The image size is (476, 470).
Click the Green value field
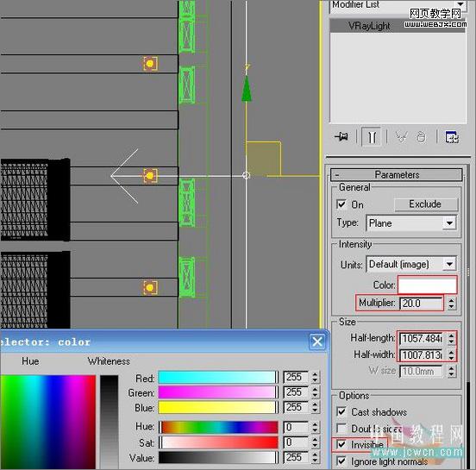[x=296, y=392]
